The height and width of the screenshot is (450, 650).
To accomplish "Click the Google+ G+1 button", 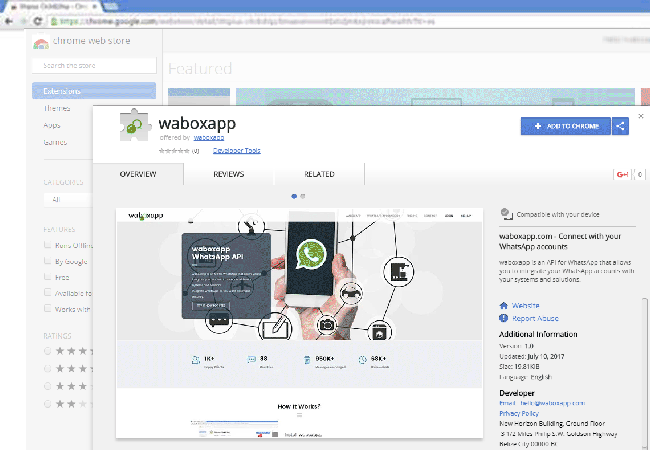I will coord(622,174).
